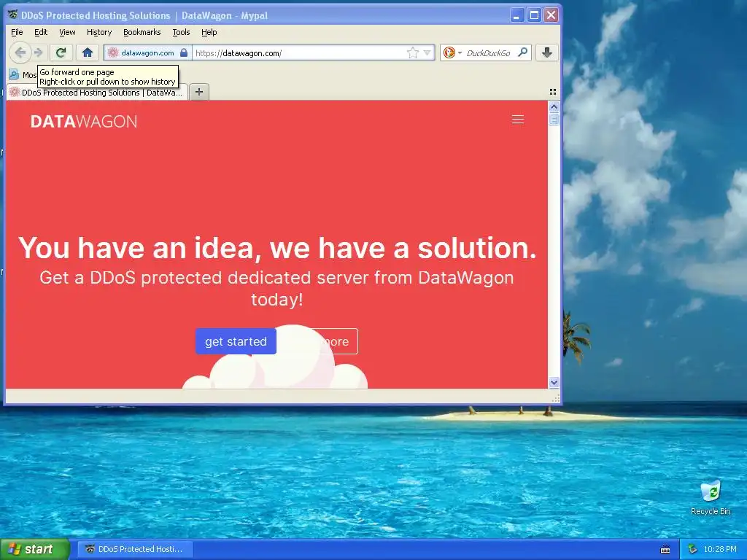
Task: Click the DDoS Protected Hosti... taskbar button
Action: tap(135, 549)
